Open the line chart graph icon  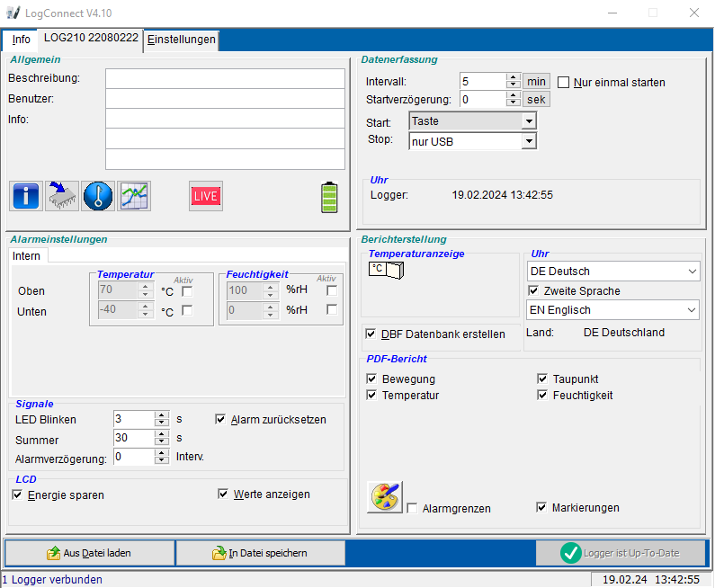point(134,195)
